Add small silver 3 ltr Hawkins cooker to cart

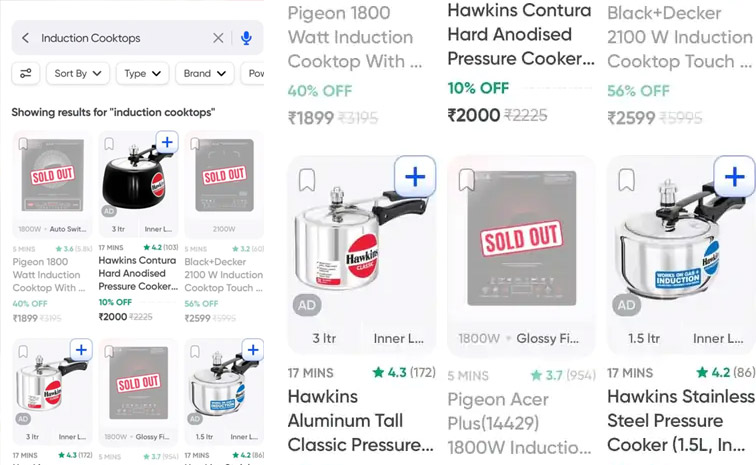point(81,350)
